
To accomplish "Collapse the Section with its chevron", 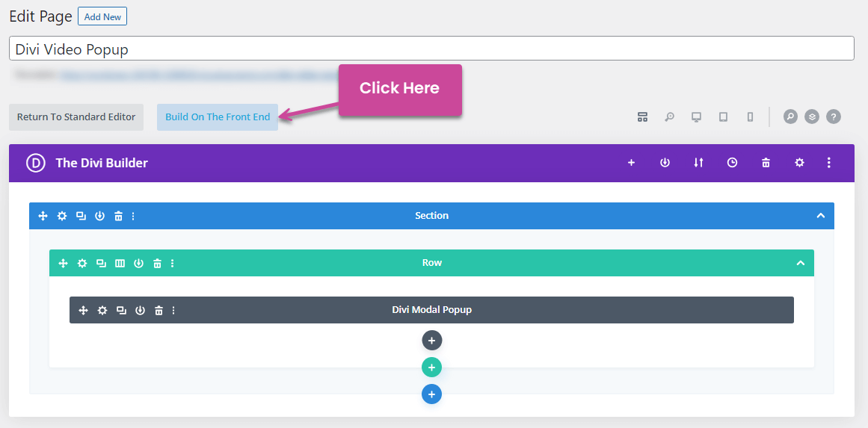I will click(x=821, y=216).
